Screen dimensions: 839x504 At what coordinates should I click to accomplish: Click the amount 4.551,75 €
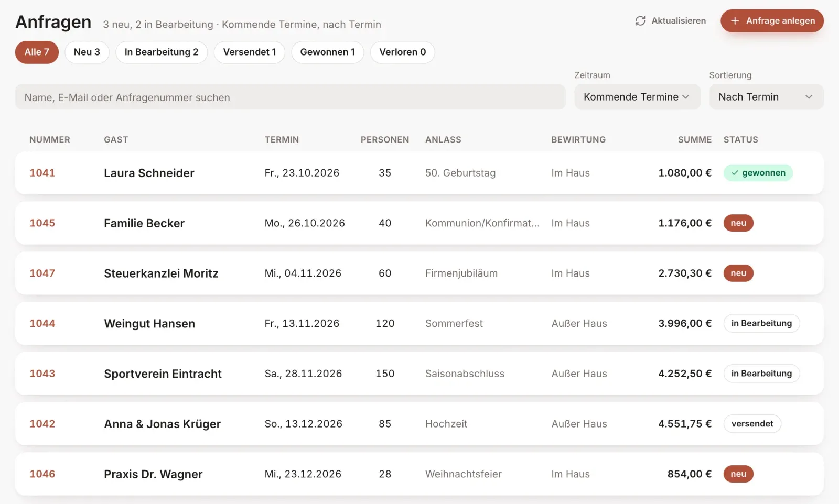tap(685, 424)
